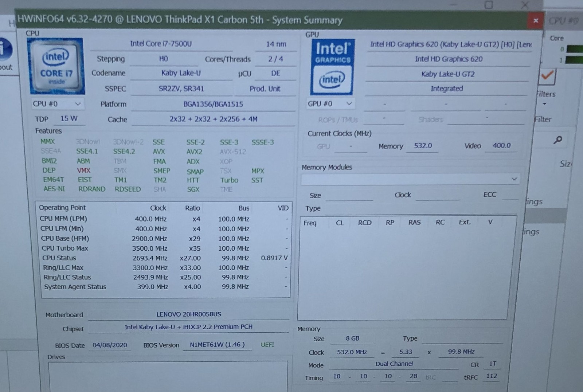The width and height of the screenshot is (583, 392).
Task: Click the Intel Core i7 logo
Action: [x=56, y=66]
